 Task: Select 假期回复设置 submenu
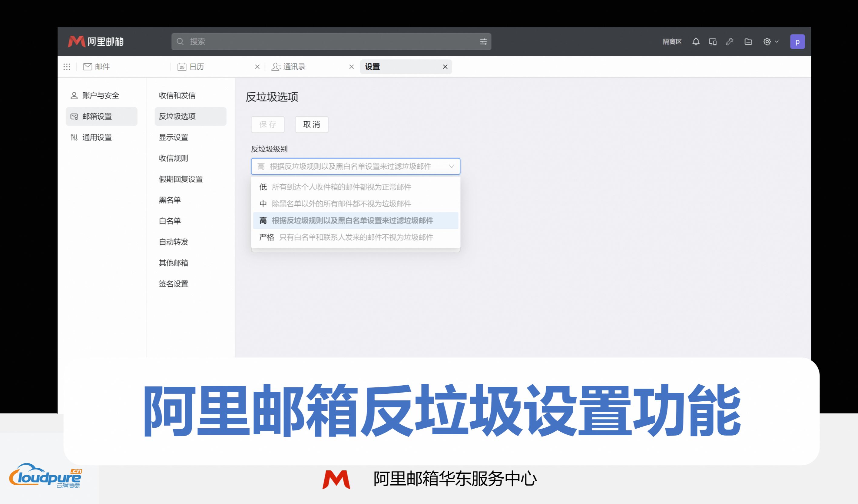[x=190, y=179]
